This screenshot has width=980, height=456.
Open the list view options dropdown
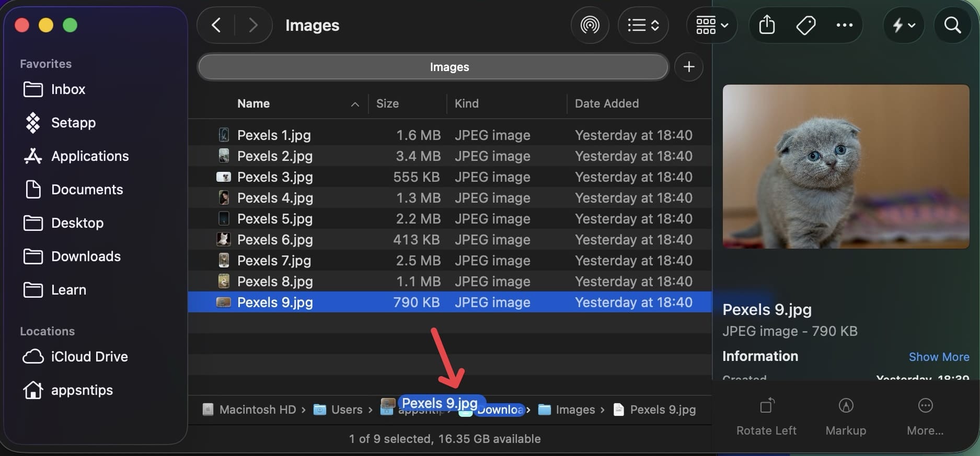click(643, 25)
